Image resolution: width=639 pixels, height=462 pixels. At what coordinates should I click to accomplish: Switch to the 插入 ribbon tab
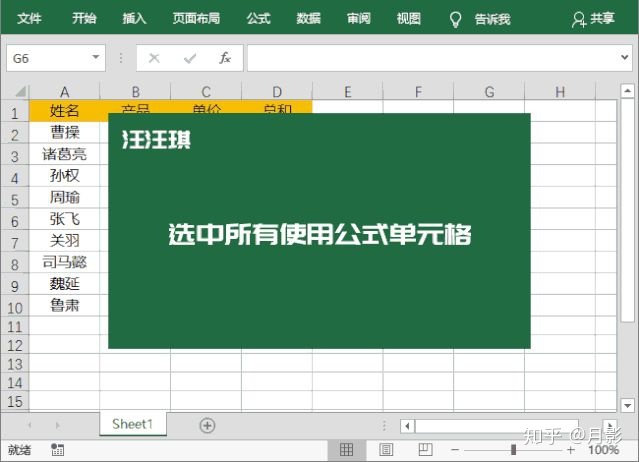(x=134, y=18)
